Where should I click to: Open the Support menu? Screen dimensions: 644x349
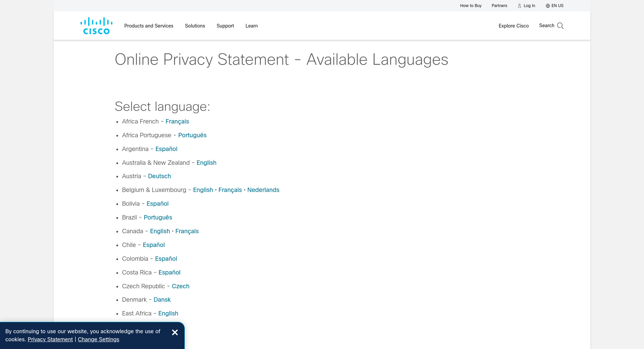pyautogui.click(x=225, y=26)
